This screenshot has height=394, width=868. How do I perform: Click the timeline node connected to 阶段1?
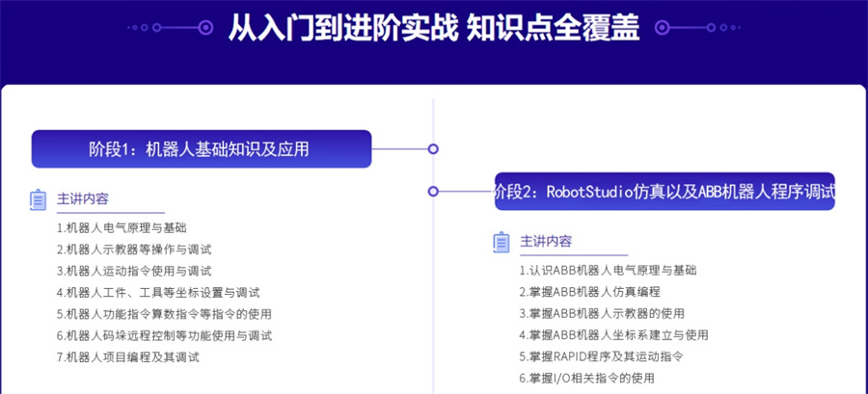click(433, 148)
